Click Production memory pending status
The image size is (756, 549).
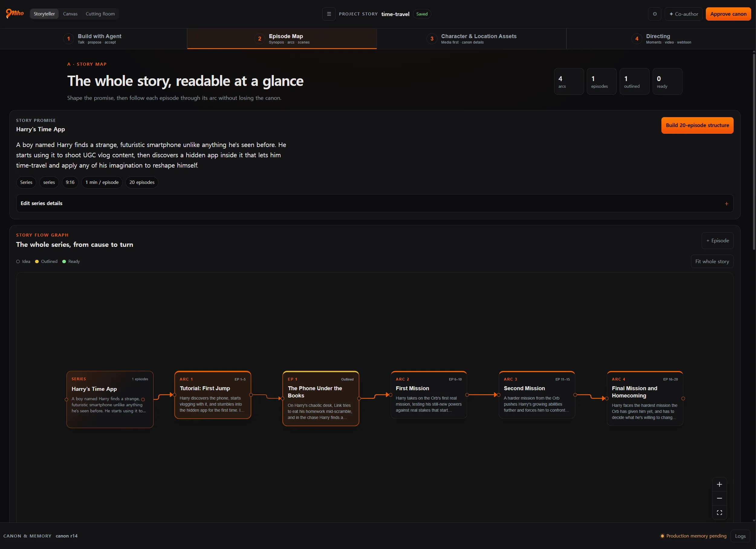693,536
